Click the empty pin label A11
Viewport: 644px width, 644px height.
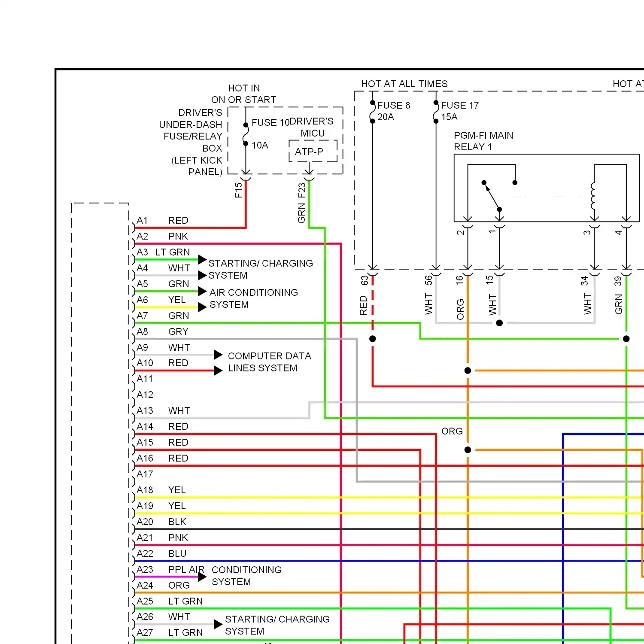(145, 379)
